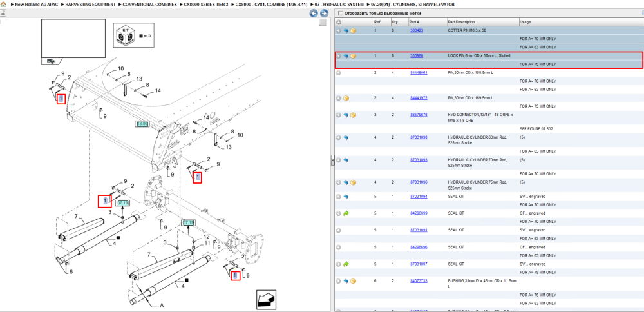Image resolution: width=644 pixels, height=312 pixels.
Task: Click blue arrow icon for HYD CONNECTOR 86579676
Action: pyautogui.click(x=346, y=115)
